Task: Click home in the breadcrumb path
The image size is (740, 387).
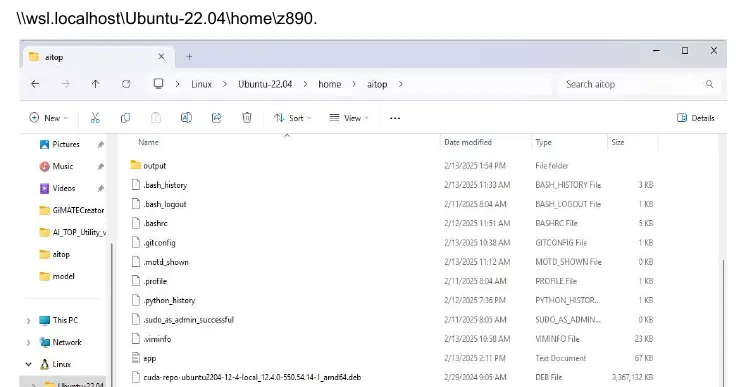Action: point(329,84)
